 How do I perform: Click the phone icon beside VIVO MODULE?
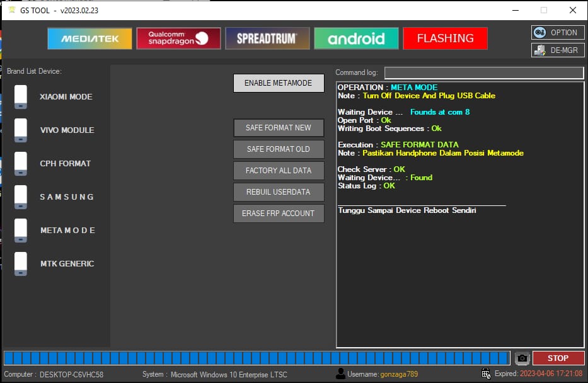[x=21, y=130]
